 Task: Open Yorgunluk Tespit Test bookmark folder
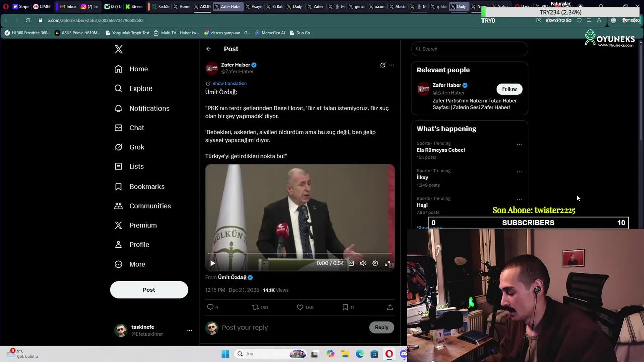point(128,33)
